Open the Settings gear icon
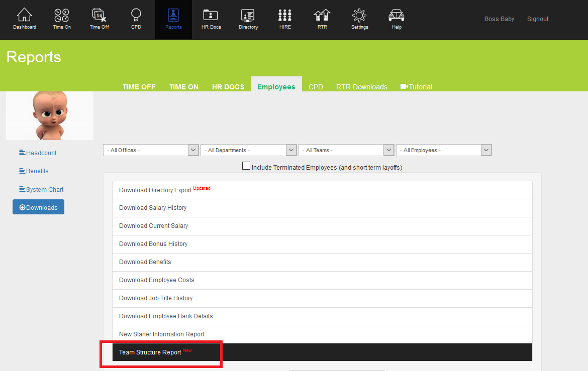Viewport: 588px width, 371px height. pyautogui.click(x=359, y=16)
